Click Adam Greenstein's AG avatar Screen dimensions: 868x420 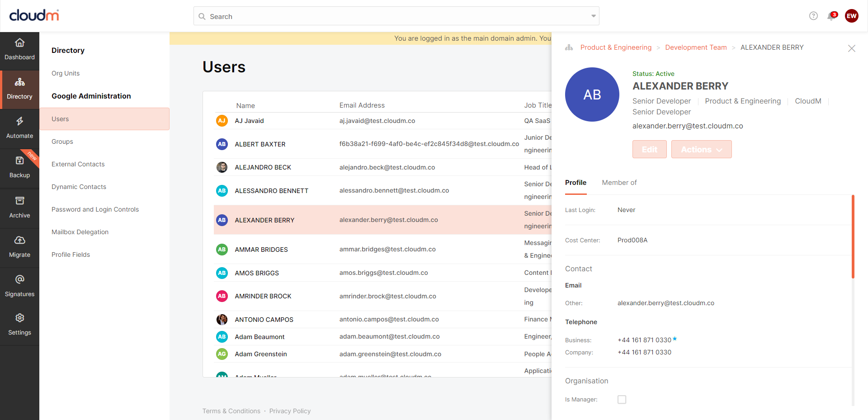[x=222, y=354]
